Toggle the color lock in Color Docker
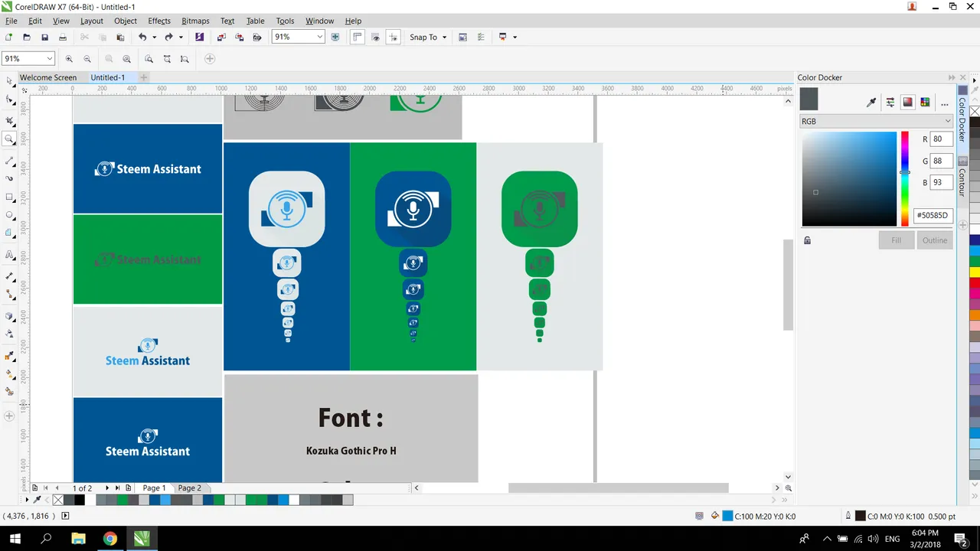 click(x=807, y=240)
